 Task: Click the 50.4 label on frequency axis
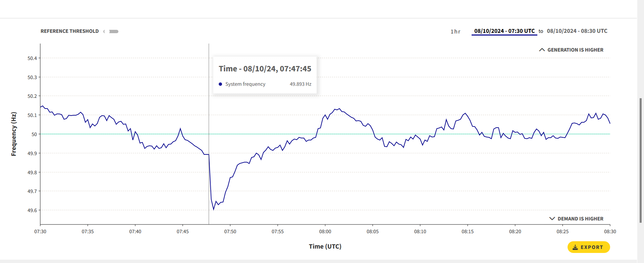click(32, 58)
